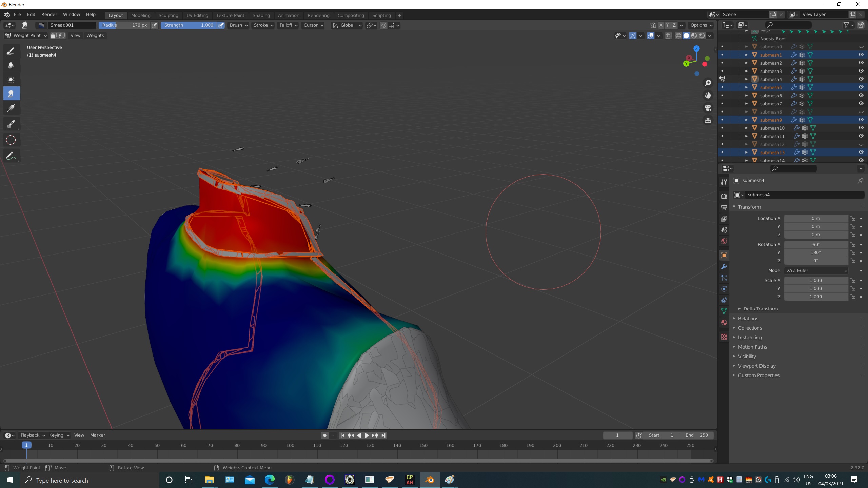Screen dimensions: 868x488
Task: Lock Location X transform
Action: coord(853,219)
